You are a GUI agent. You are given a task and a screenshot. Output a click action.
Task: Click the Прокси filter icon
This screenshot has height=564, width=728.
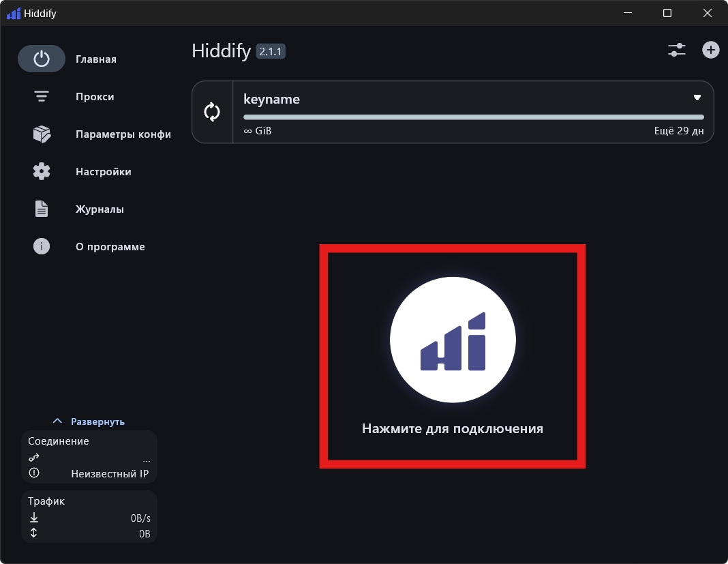42,97
